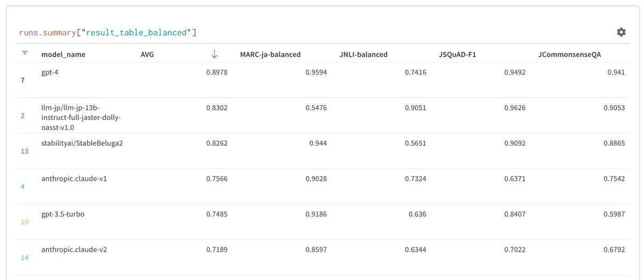Click the JCommonsenseQA column header

(569, 54)
